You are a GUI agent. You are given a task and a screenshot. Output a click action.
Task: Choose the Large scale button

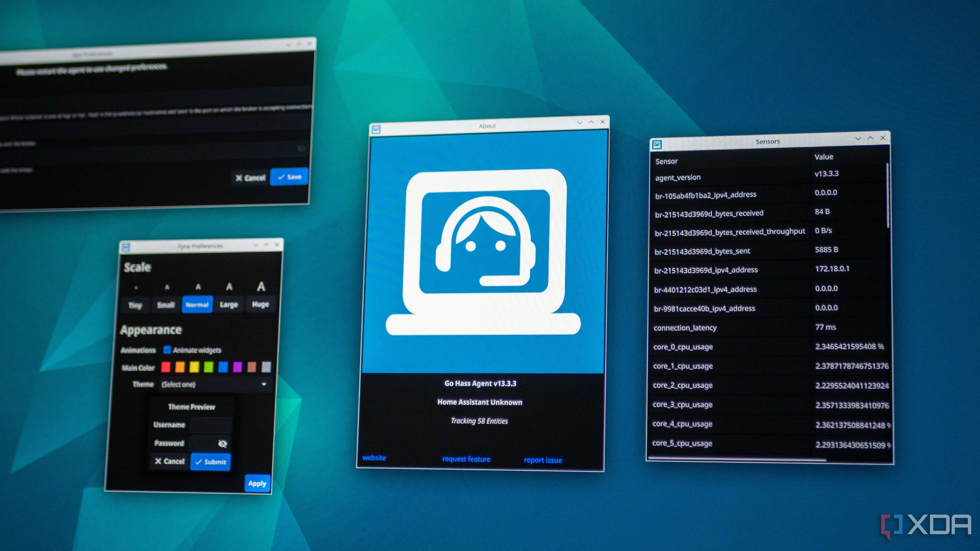click(229, 305)
